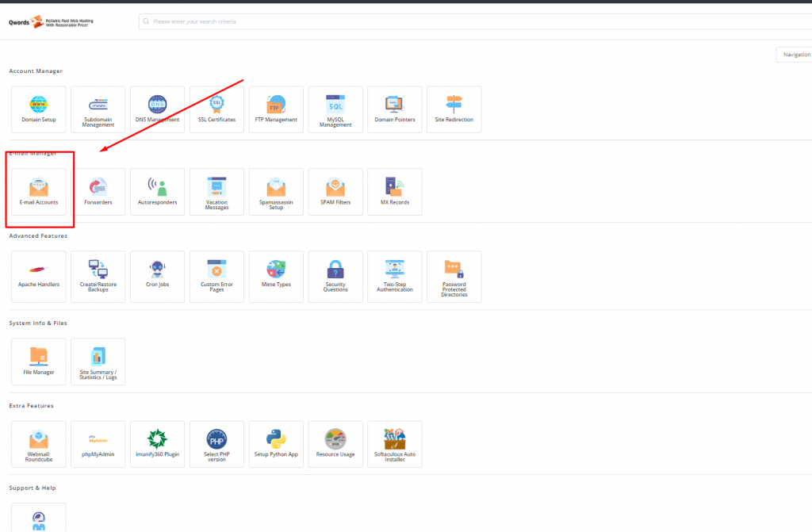Click the Navigation button

click(x=795, y=55)
